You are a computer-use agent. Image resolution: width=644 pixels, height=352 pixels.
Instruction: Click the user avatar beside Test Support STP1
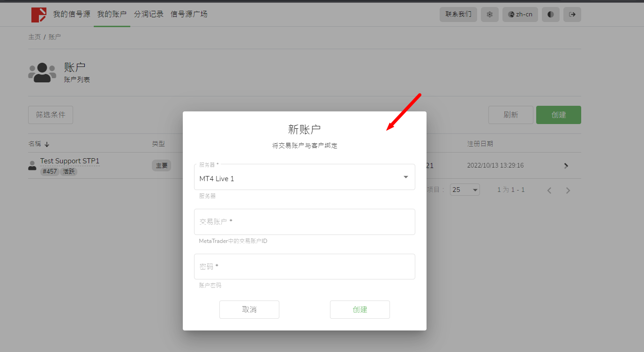pyautogui.click(x=32, y=166)
